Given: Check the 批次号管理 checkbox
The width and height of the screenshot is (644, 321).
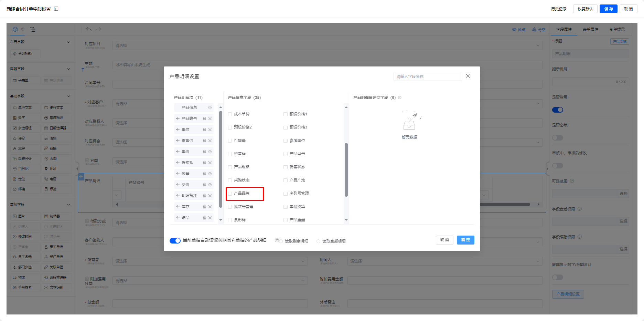Looking at the screenshot, I should coord(230,207).
